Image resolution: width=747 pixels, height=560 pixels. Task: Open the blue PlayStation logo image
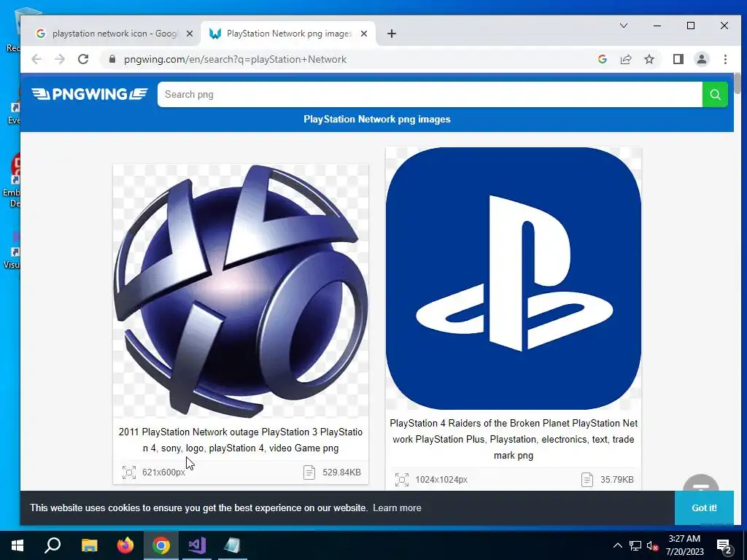514,278
